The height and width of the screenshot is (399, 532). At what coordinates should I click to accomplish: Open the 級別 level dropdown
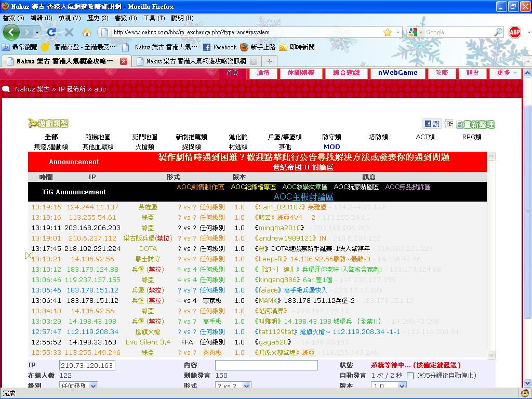[78, 386]
